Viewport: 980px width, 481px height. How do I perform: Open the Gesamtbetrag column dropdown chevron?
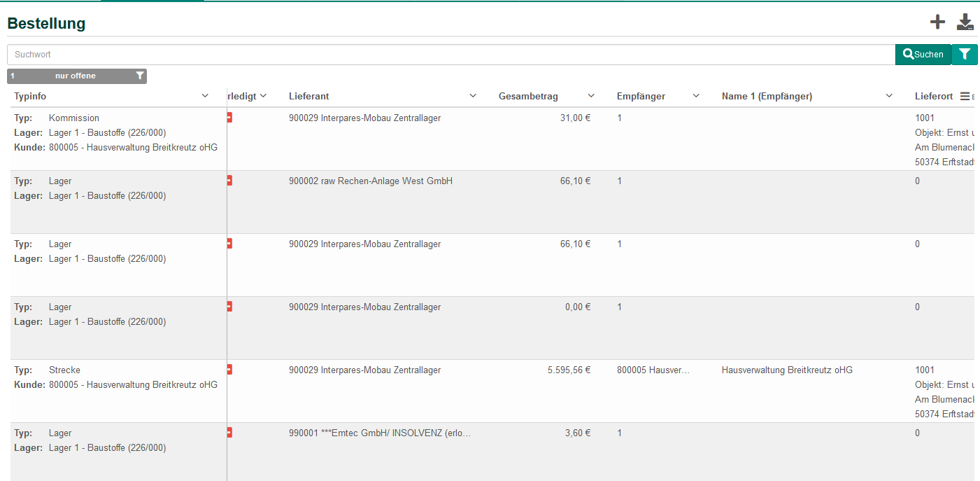coord(591,96)
